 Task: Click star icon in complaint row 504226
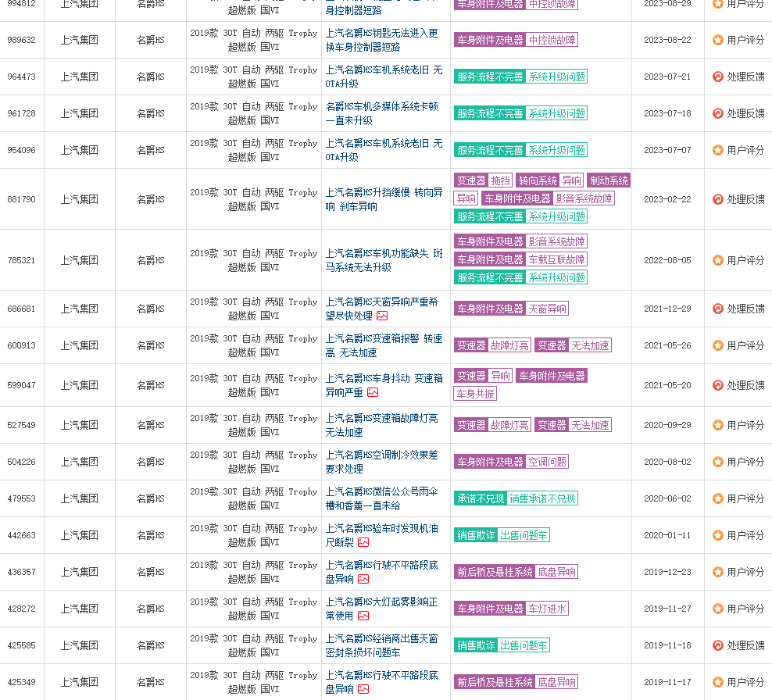[717, 462]
